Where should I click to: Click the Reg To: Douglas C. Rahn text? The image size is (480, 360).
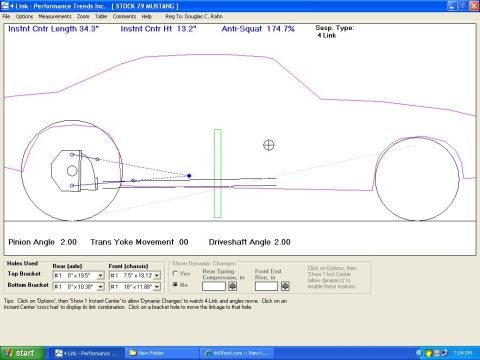(x=194, y=16)
